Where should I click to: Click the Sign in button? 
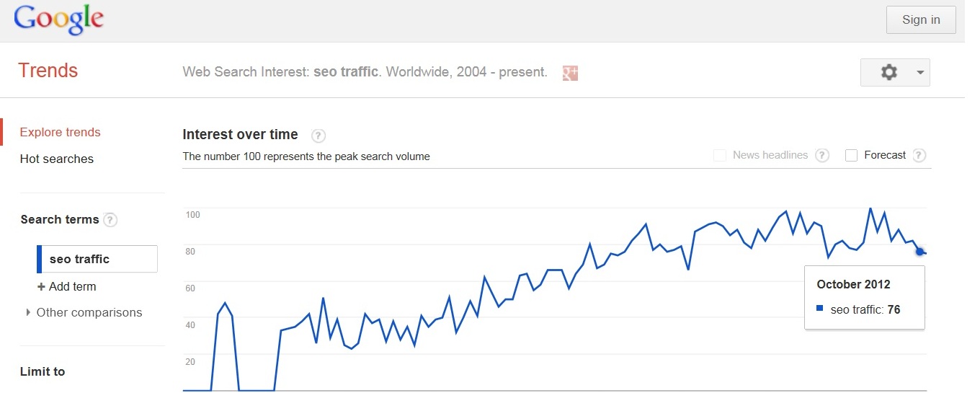point(921,20)
